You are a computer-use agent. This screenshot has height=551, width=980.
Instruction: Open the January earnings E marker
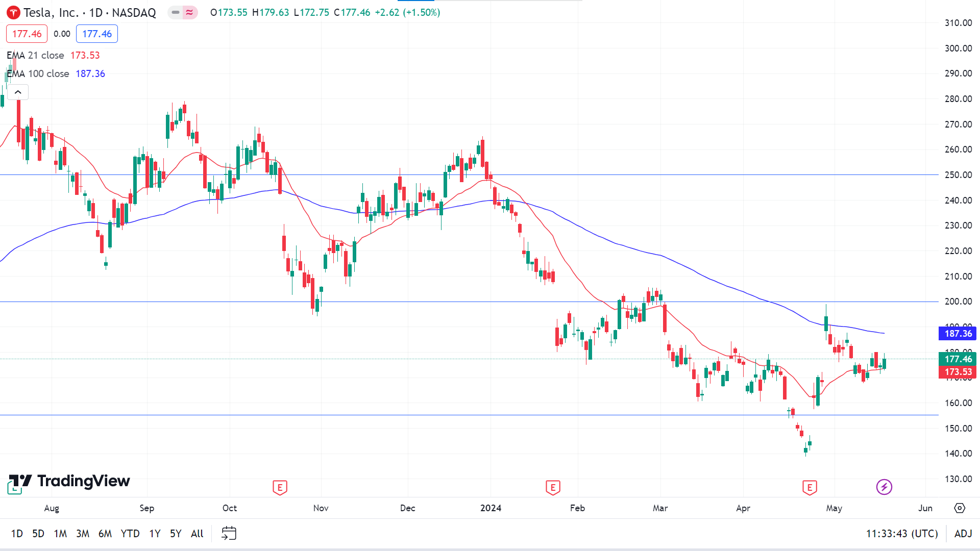click(x=553, y=488)
